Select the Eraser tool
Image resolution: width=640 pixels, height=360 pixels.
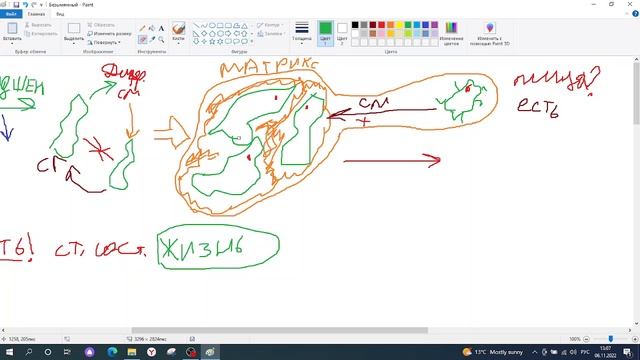[142, 39]
